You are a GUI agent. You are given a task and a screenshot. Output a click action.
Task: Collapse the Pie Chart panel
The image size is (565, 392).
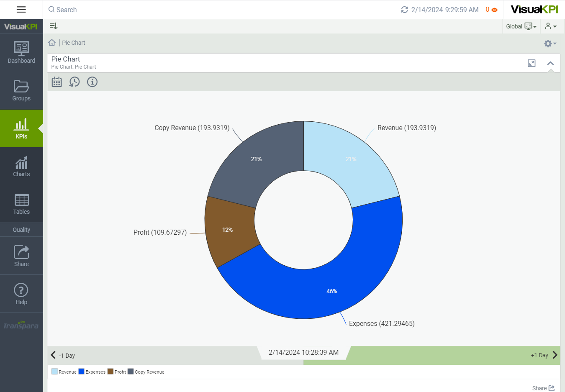coord(550,63)
